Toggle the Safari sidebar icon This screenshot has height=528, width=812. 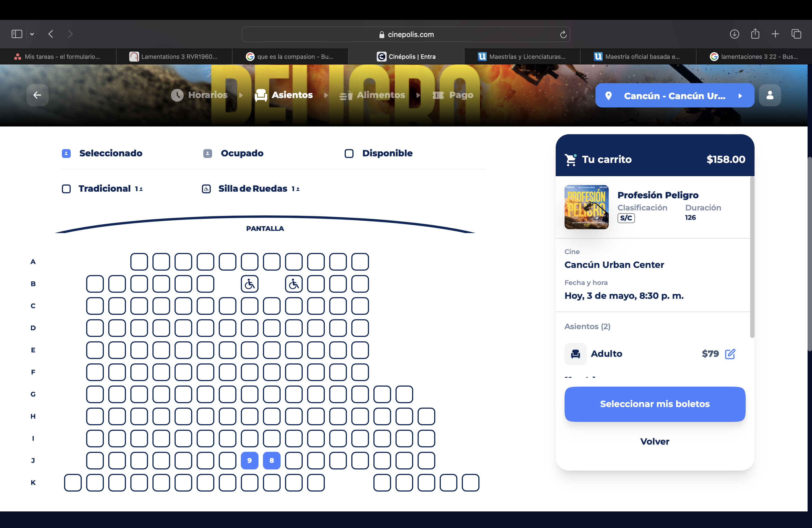point(17,34)
